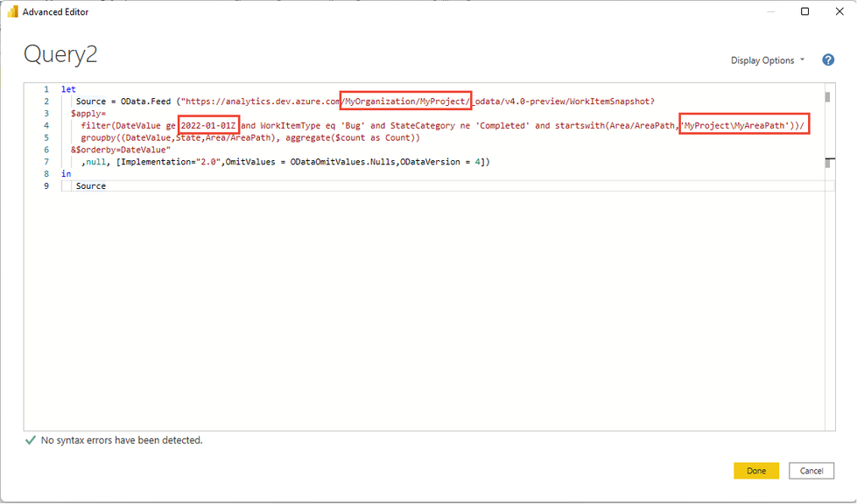Open the blue help question mark icon
Screen dimensions: 857x504
point(827,59)
